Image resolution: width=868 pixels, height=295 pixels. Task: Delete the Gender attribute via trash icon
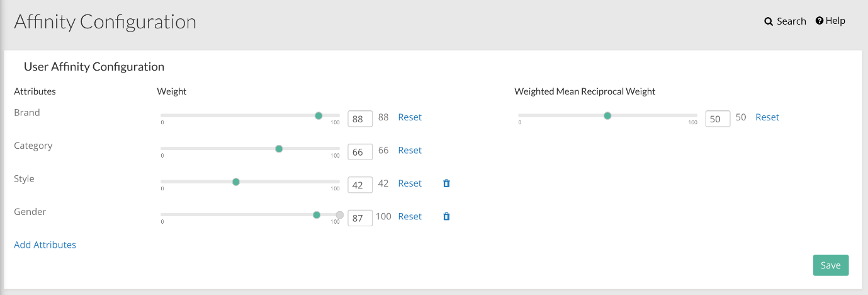(x=446, y=216)
